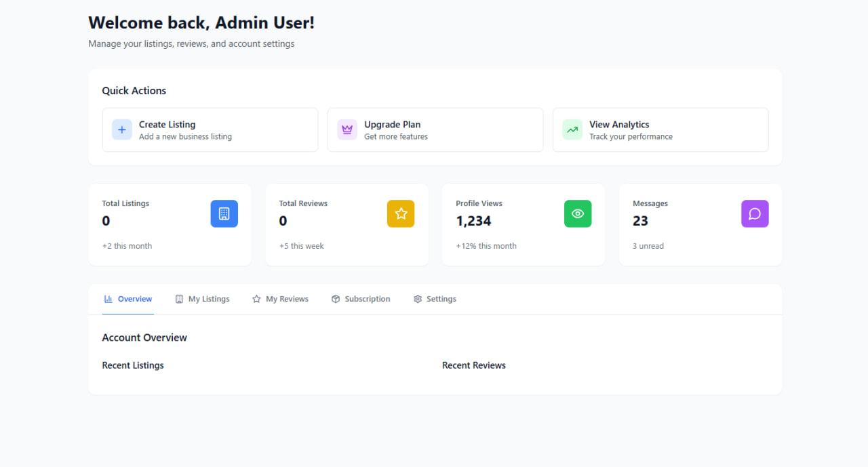
Task: Click 'Add a new business listing' text
Action: pos(185,137)
